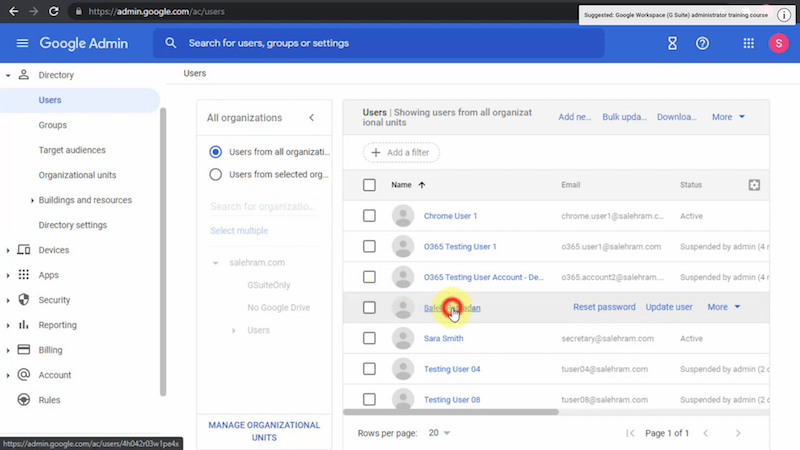Click Add a filter chip
The image size is (800, 450).
point(401,153)
